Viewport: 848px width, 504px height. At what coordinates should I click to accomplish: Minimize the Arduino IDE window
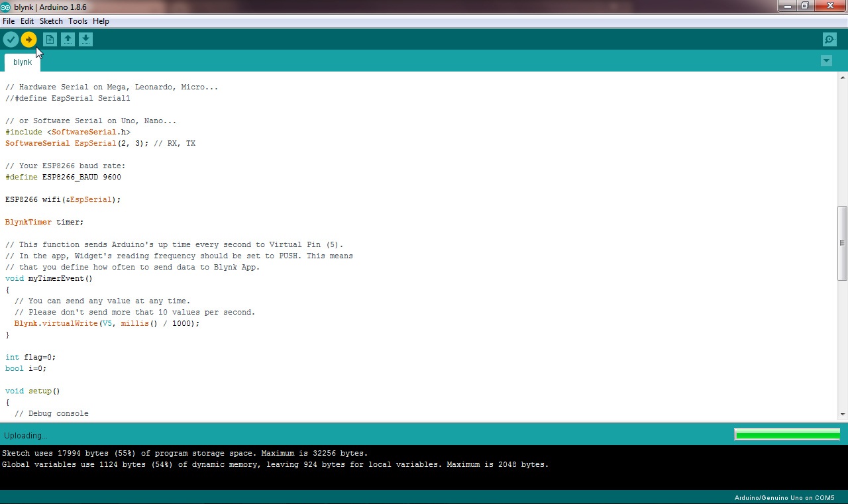click(x=787, y=6)
